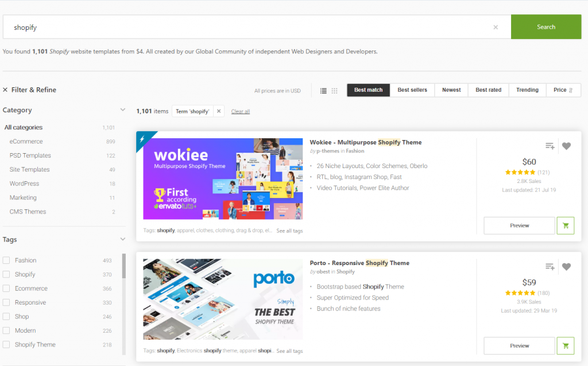Open p-themes author profile
This screenshot has height=366, width=588.
click(328, 151)
